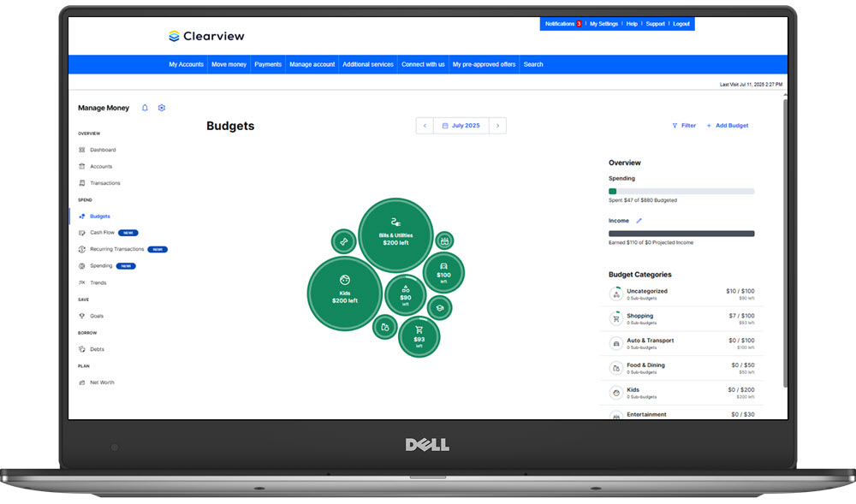Image resolution: width=856 pixels, height=504 pixels.
Task: Select Recurring Transactions in the sidebar
Action: click(116, 249)
